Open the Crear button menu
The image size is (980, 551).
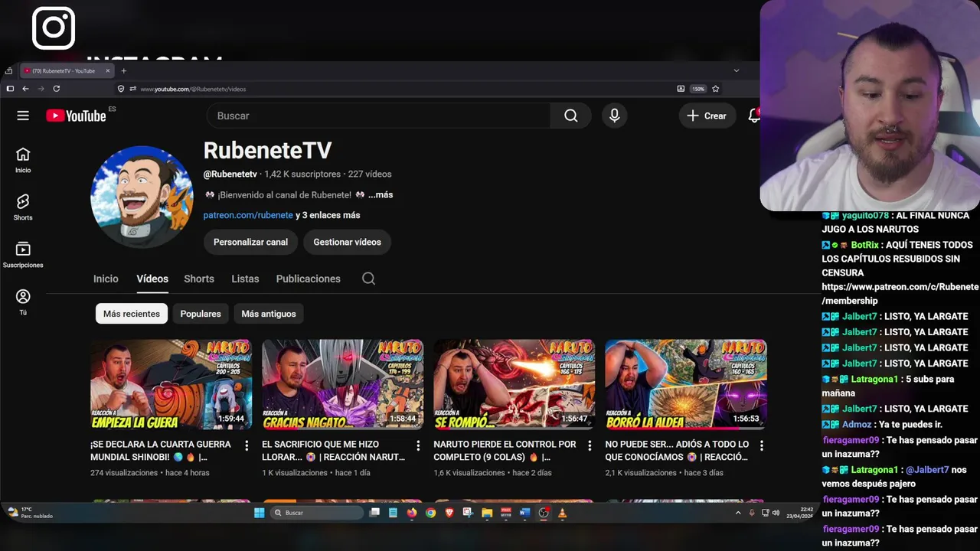coord(707,116)
